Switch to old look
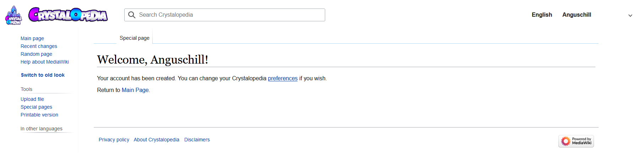The height and width of the screenshot is (157, 644). [43, 75]
